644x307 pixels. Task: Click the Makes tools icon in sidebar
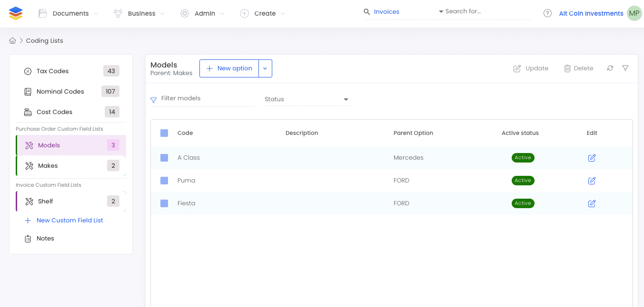(x=30, y=166)
